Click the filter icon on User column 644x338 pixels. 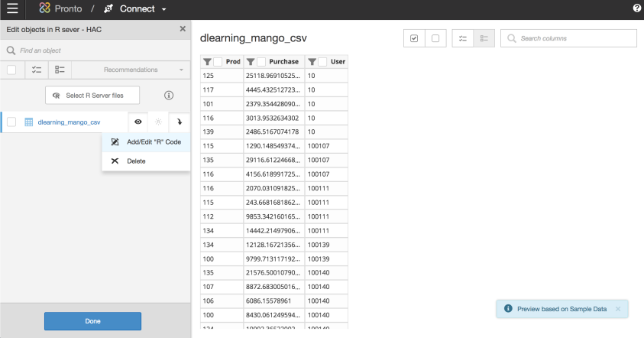point(312,62)
